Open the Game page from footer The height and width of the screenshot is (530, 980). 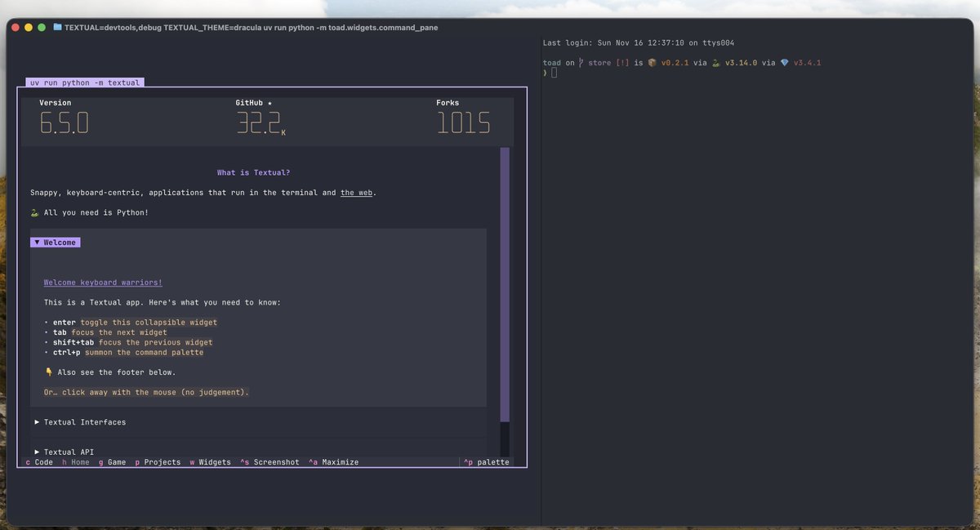point(112,462)
